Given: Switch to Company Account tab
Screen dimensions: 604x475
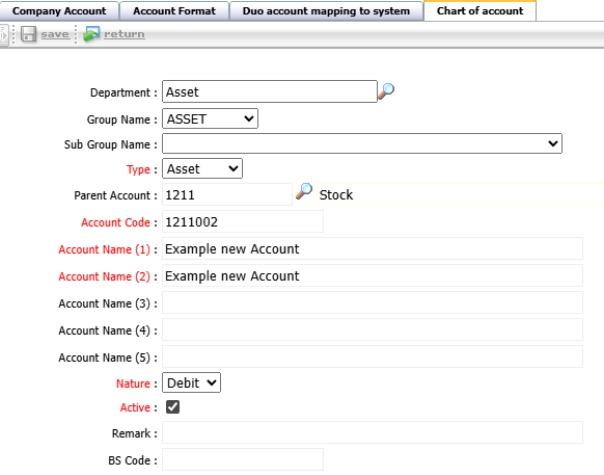Looking at the screenshot, I should point(58,11).
